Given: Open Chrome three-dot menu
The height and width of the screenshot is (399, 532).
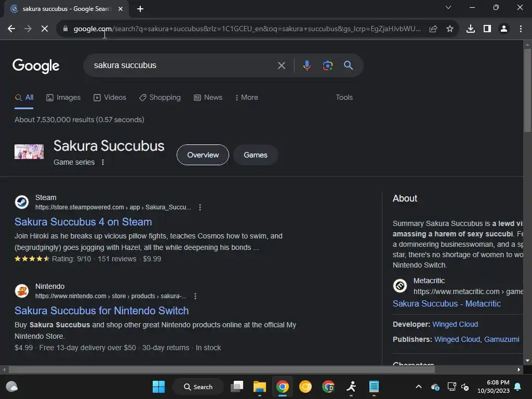Looking at the screenshot, I should pos(521,29).
